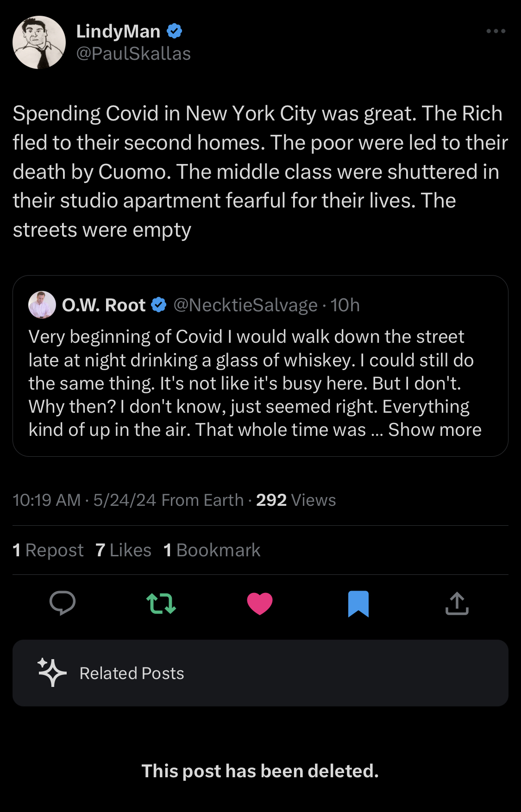This screenshot has height=812, width=521.
Task: Open the 292 Views analytics
Action: pyautogui.click(x=296, y=500)
